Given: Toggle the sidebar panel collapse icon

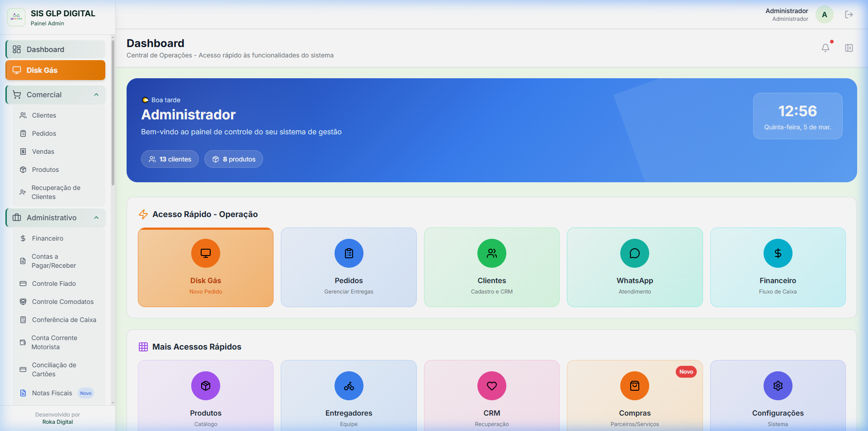Looking at the screenshot, I should click(849, 48).
